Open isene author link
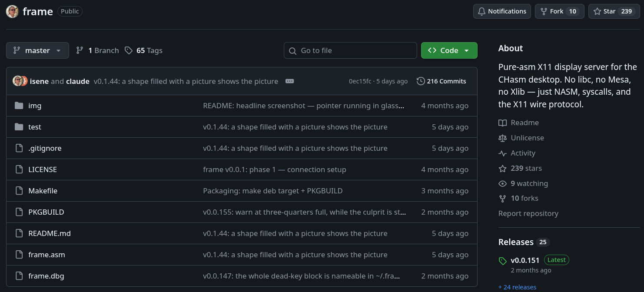The height and width of the screenshot is (292, 644). tap(39, 81)
